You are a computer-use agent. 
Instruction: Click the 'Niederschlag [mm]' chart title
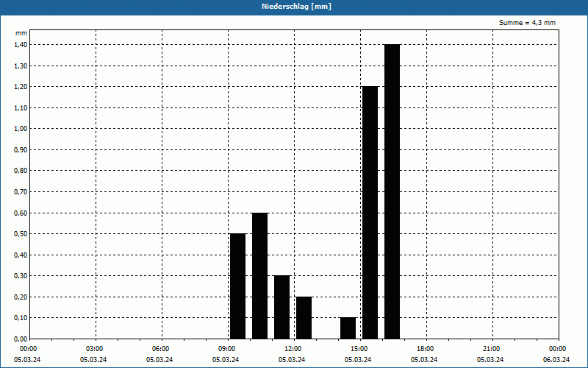coord(296,7)
